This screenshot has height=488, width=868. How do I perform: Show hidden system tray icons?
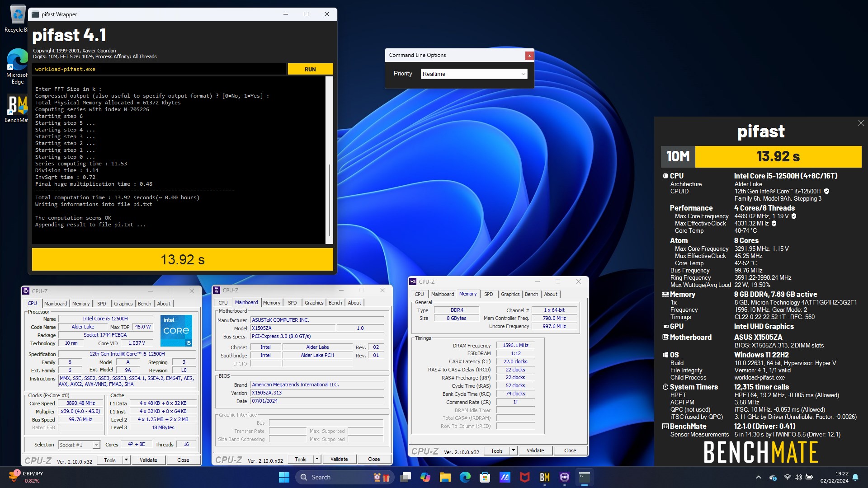tap(759, 477)
